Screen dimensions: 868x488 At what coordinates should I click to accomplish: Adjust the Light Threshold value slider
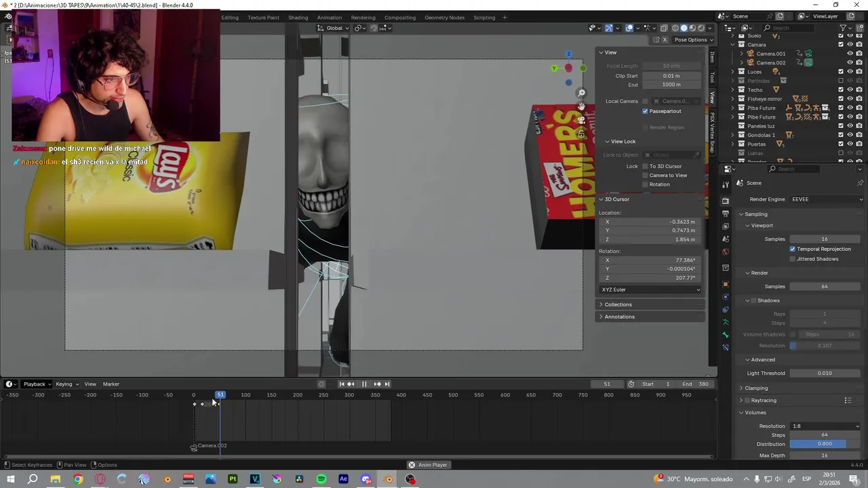coord(825,373)
